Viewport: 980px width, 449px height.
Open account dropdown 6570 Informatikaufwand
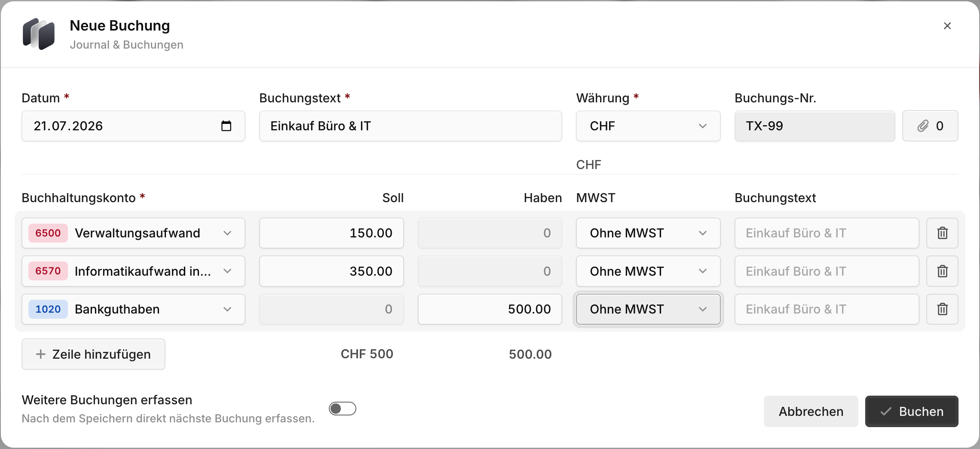click(133, 271)
